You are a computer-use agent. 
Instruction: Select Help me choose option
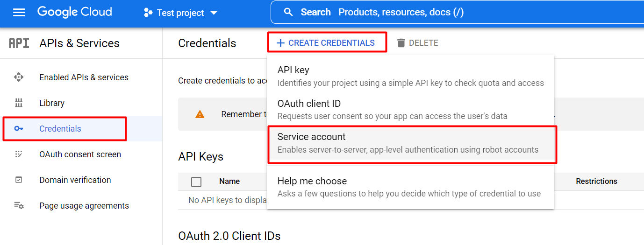tap(410, 187)
